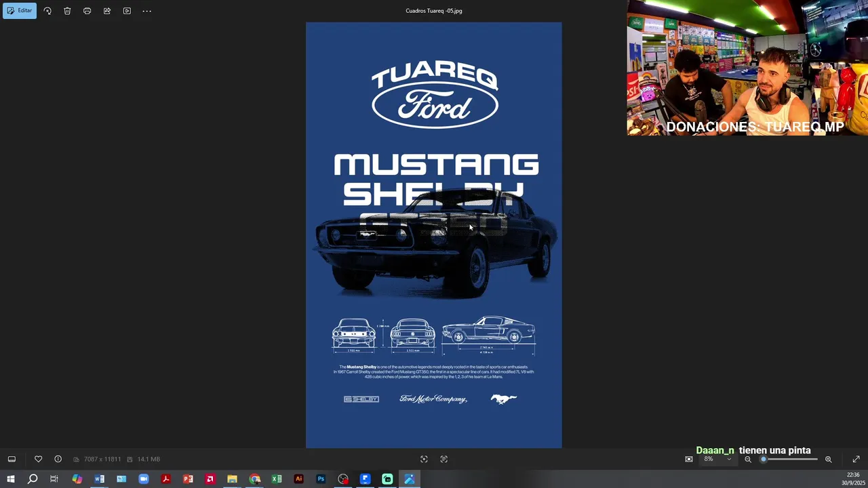Start slideshow with the play icon

point(127,11)
